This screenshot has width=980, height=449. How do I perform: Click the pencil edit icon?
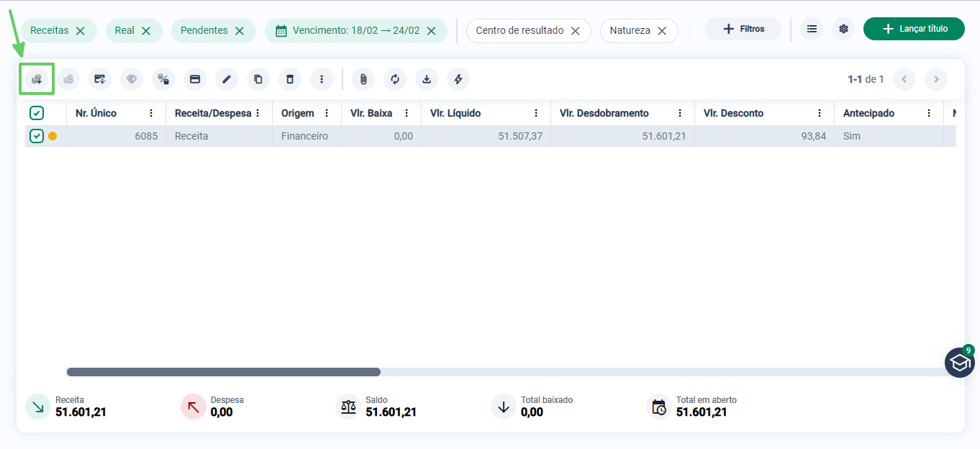tap(227, 79)
